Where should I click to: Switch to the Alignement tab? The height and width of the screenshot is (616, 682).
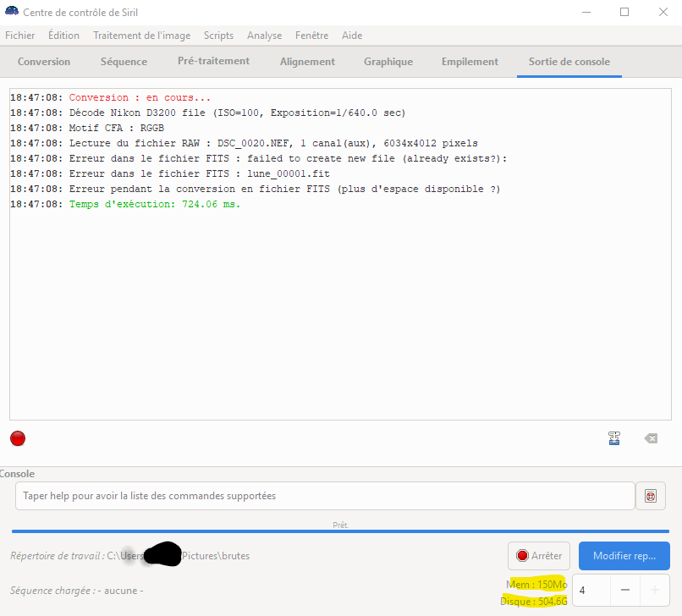click(x=307, y=62)
